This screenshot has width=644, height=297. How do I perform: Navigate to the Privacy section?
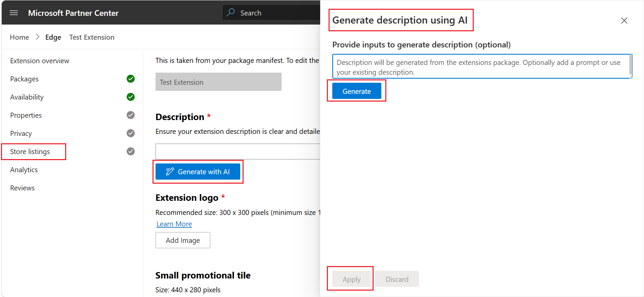tap(21, 134)
